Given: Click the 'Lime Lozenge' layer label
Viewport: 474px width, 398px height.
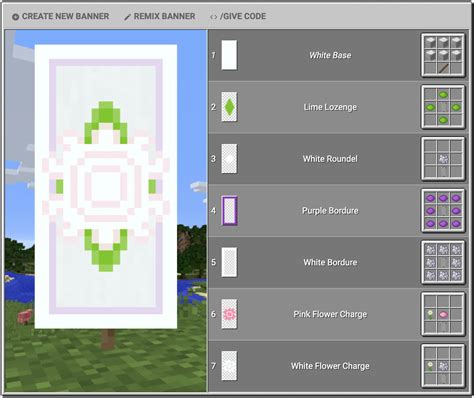Looking at the screenshot, I should click(x=330, y=107).
